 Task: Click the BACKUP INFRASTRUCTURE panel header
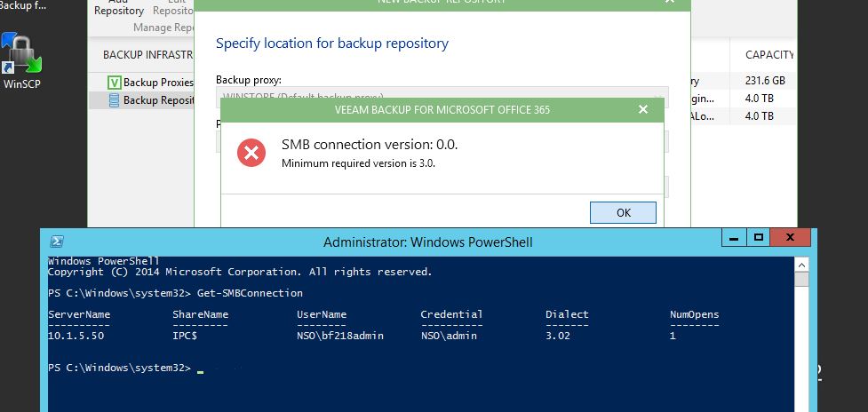(147, 55)
